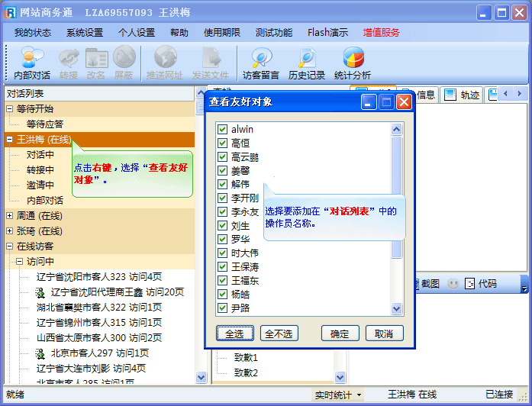Click the 确定 confirm button

pyautogui.click(x=340, y=334)
